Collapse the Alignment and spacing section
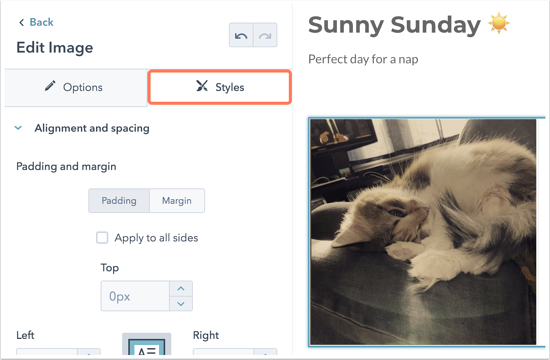This screenshot has height=360, width=550. (x=18, y=128)
